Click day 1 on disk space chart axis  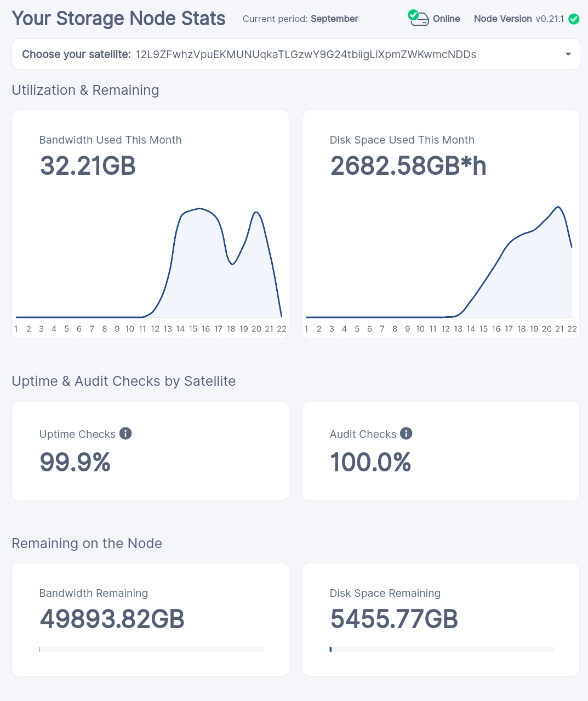(306, 329)
